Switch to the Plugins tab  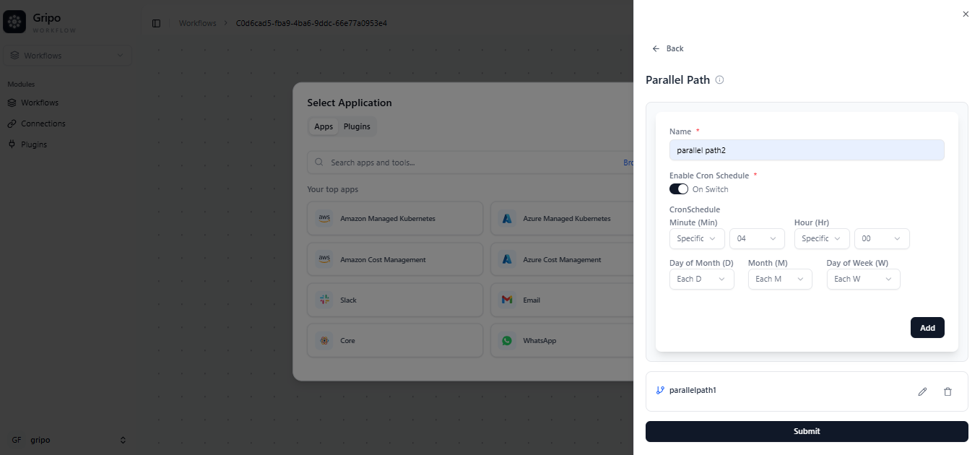(357, 126)
